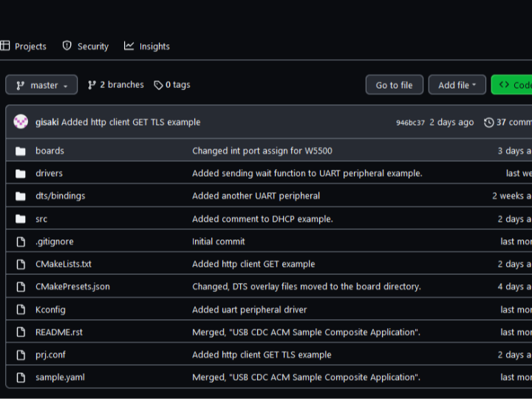
Task: Click the tag icon beside 0 tags
Action: pyautogui.click(x=158, y=85)
